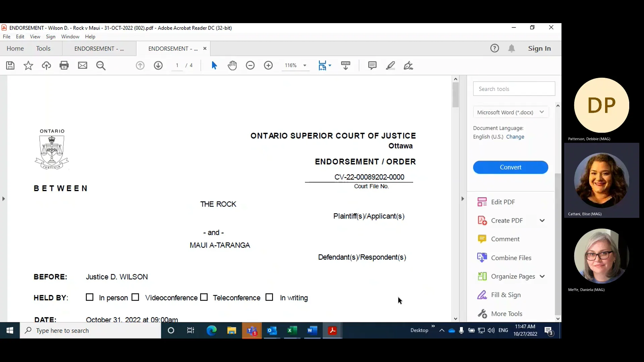
Task: Expand the Organize Pages options chevron
Action: click(x=542, y=277)
